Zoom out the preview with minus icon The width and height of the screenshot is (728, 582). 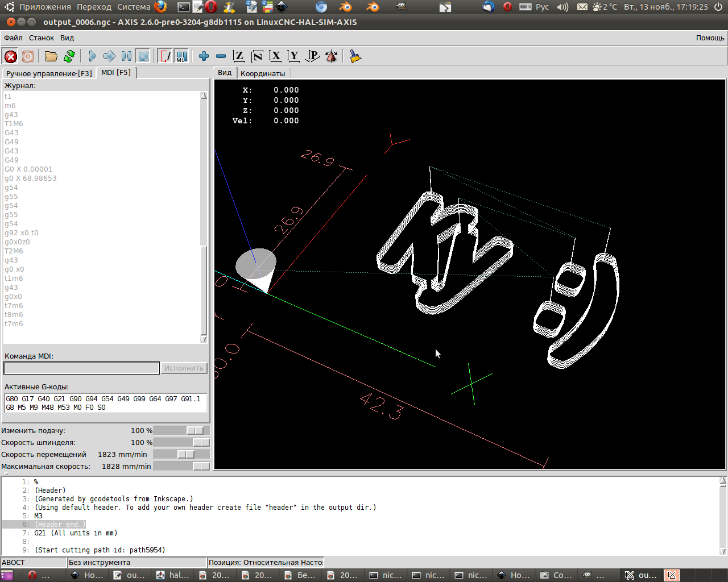(x=221, y=56)
